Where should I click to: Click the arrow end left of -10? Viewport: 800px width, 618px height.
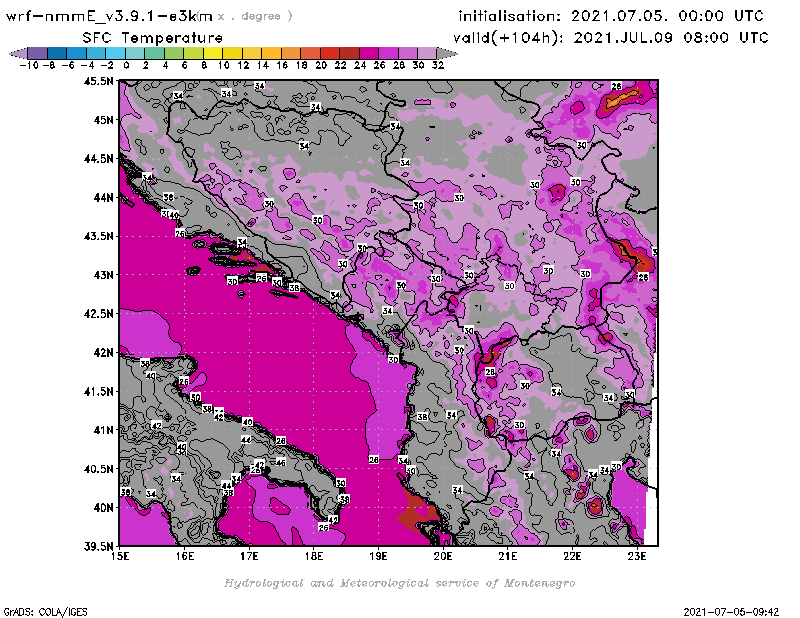point(18,53)
